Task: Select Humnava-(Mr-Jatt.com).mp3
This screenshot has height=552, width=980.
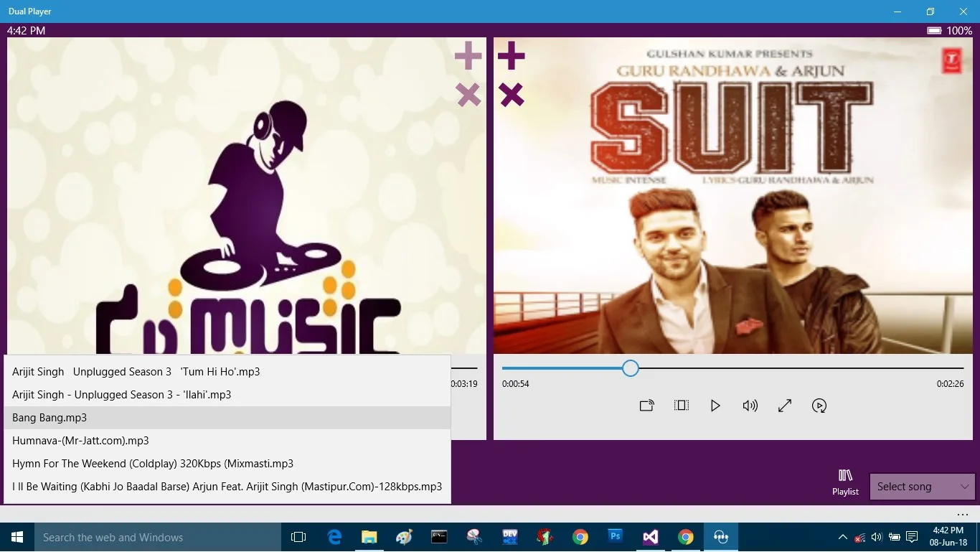Action: (227, 441)
